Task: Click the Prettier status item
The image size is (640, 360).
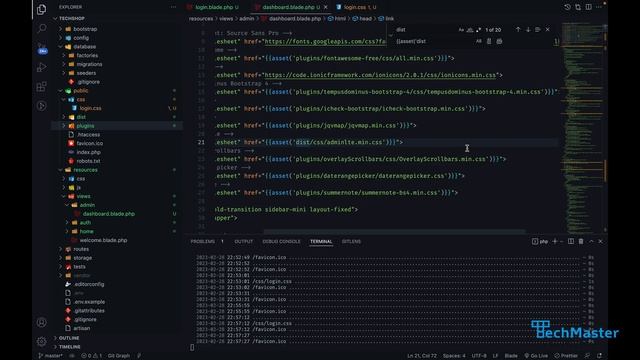Action: (x=566, y=356)
